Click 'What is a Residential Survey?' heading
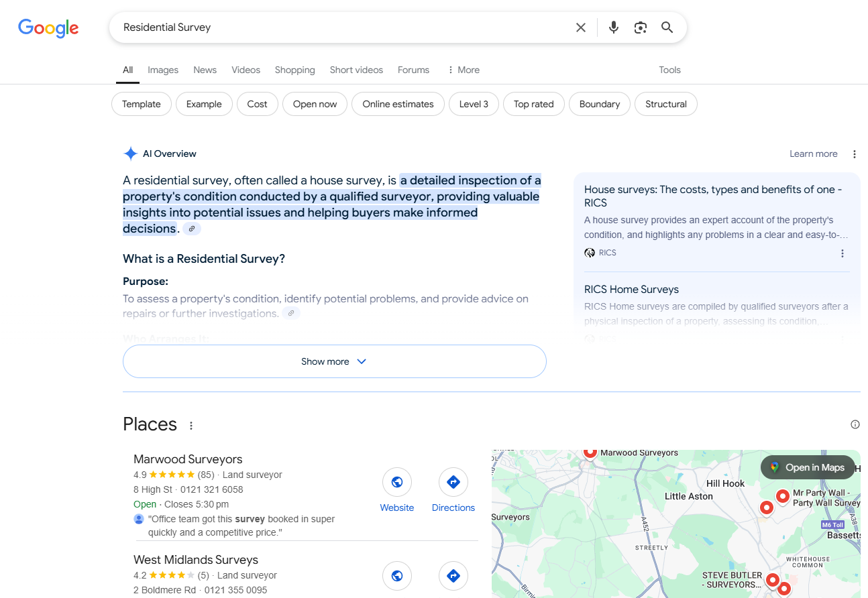 point(204,259)
